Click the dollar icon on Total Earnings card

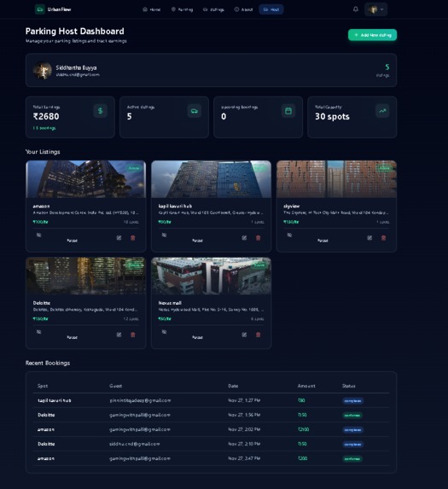tap(101, 111)
